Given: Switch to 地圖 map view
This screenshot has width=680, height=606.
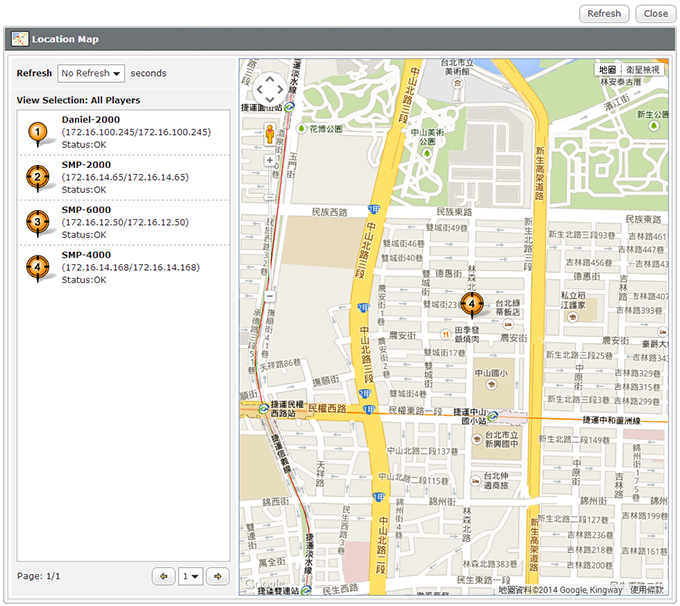Looking at the screenshot, I should pyautogui.click(x=608, y=70).
